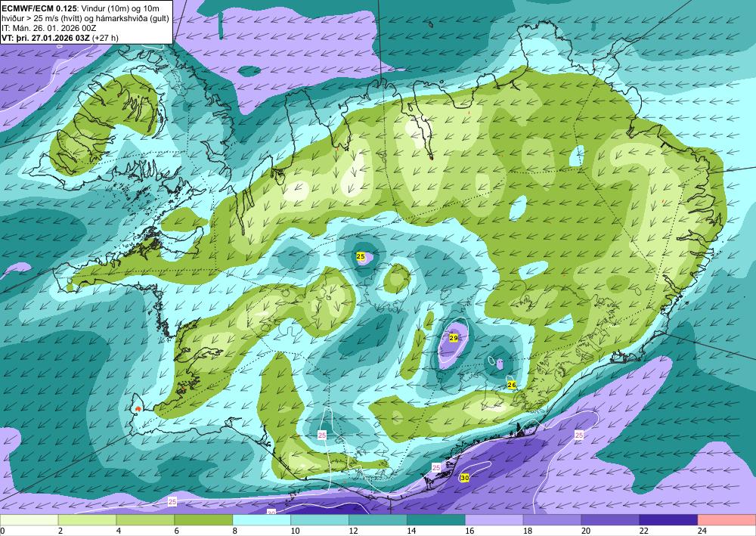The width and height of the screenshot is (756, 536).
Task: Click the yellow gust label 26
Action: coord(512,385)
